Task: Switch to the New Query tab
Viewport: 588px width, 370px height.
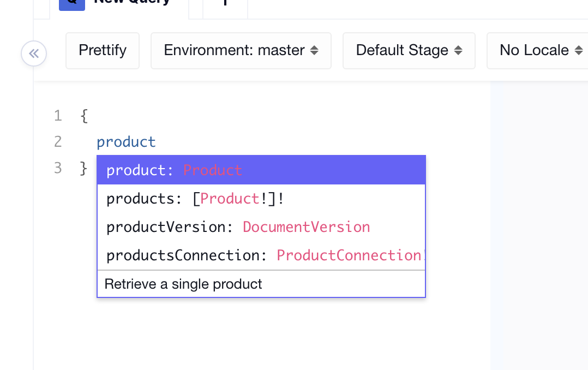Action: coord(131,3)
